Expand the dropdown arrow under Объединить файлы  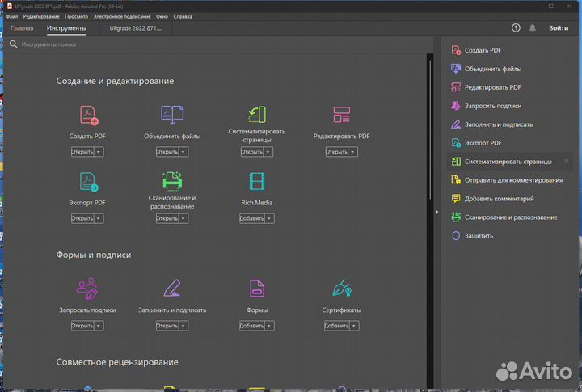click(x=183, y=152)
